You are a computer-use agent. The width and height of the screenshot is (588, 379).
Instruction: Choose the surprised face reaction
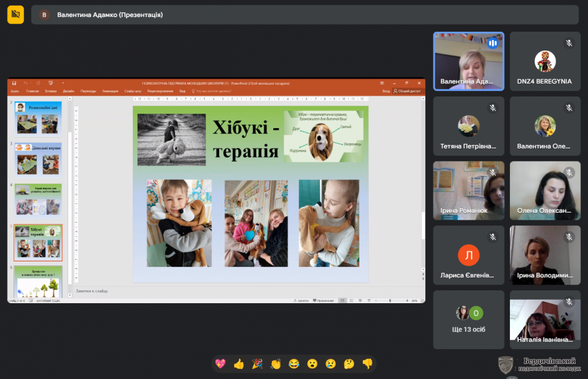[313, 364]
